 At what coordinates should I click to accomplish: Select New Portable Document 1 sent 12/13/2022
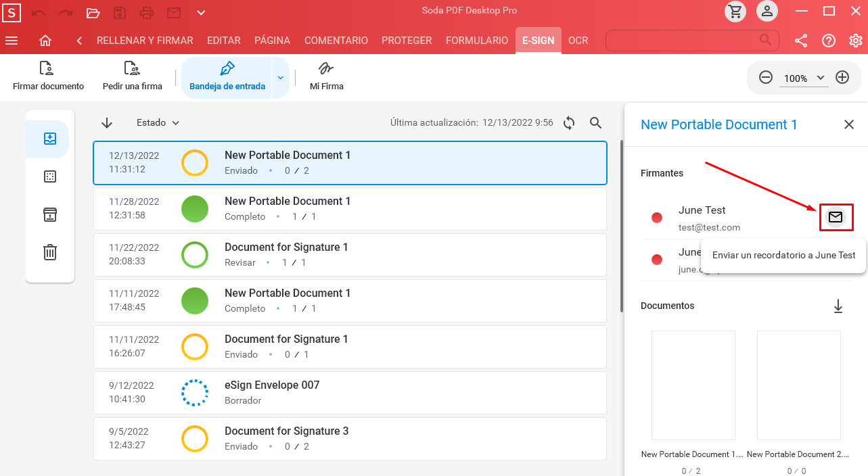[350, 163]
